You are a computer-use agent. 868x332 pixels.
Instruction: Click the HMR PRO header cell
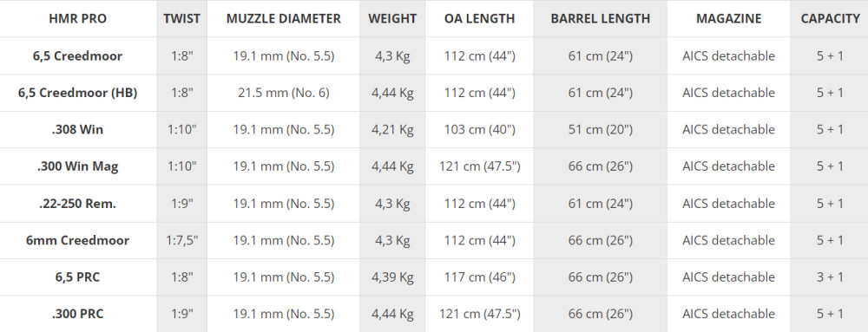(77, 19)
